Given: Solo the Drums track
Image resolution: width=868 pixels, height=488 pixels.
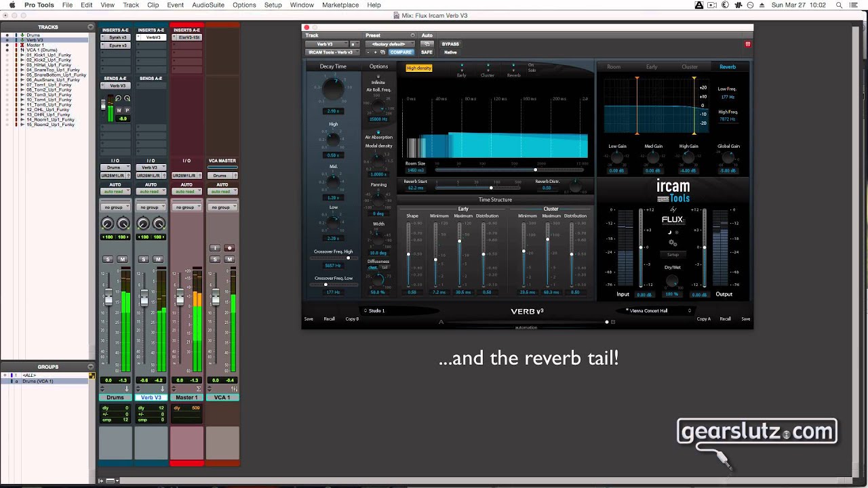Looking at the screenshot, I should click(107, 260).
